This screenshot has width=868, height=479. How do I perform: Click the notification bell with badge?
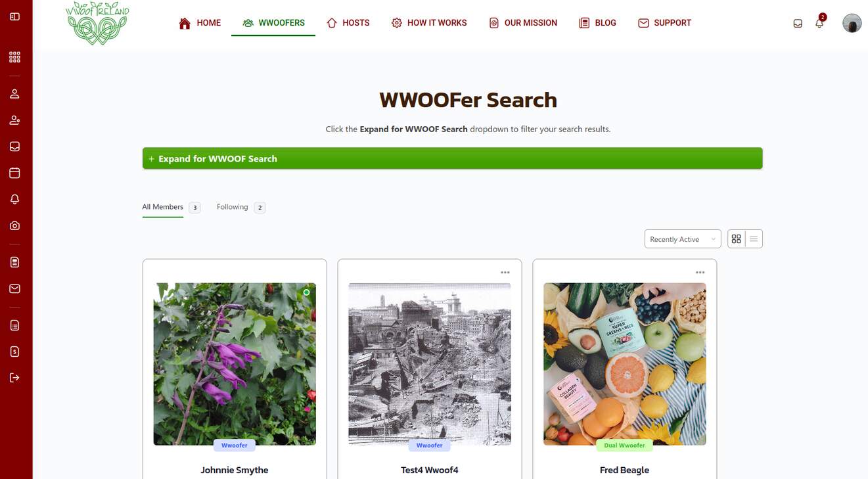820,22
